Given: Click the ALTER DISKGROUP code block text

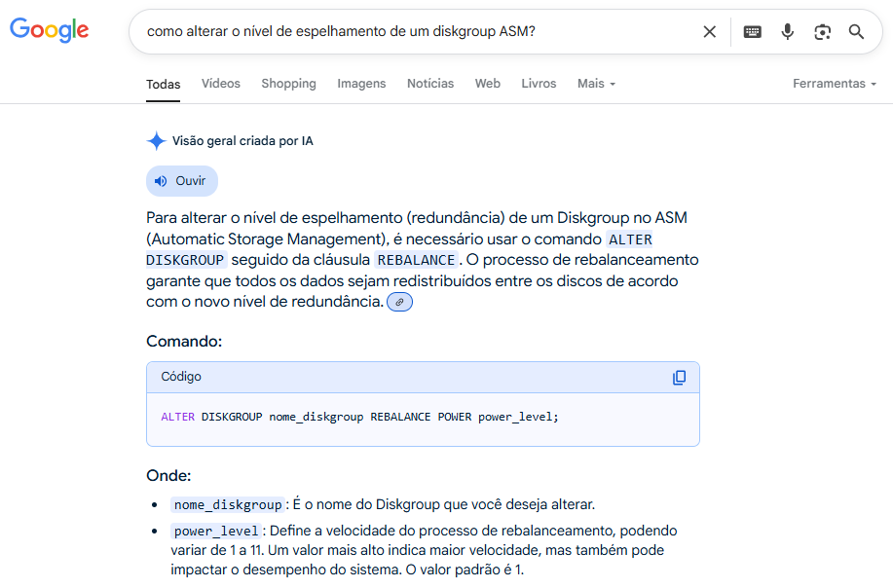Looking at the screenshot, I should coord(359,417).
